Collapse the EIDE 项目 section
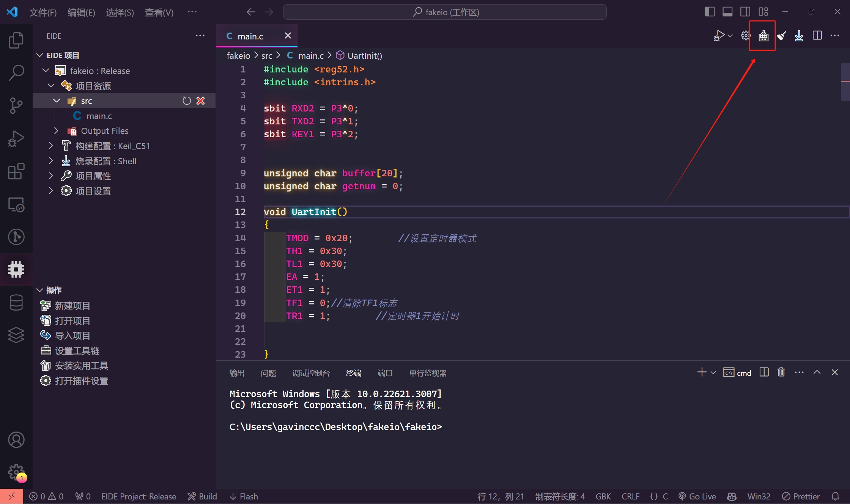 pos(40,55)
